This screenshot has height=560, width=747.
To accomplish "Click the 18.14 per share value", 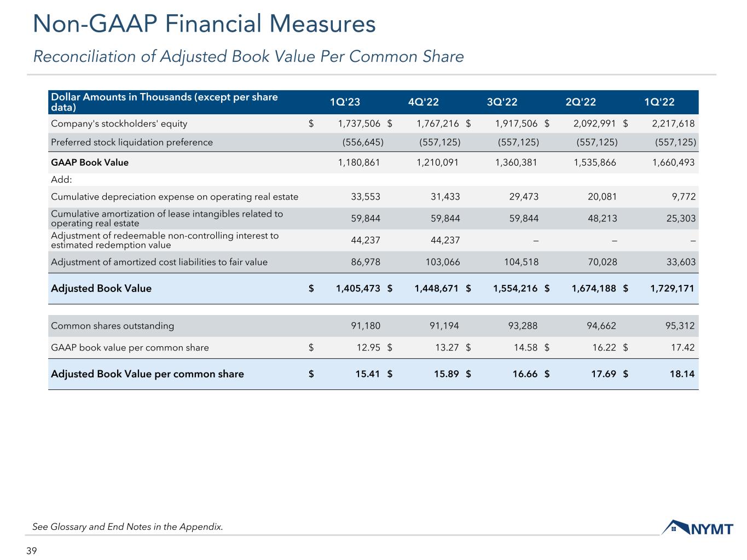I will [684, 374].
